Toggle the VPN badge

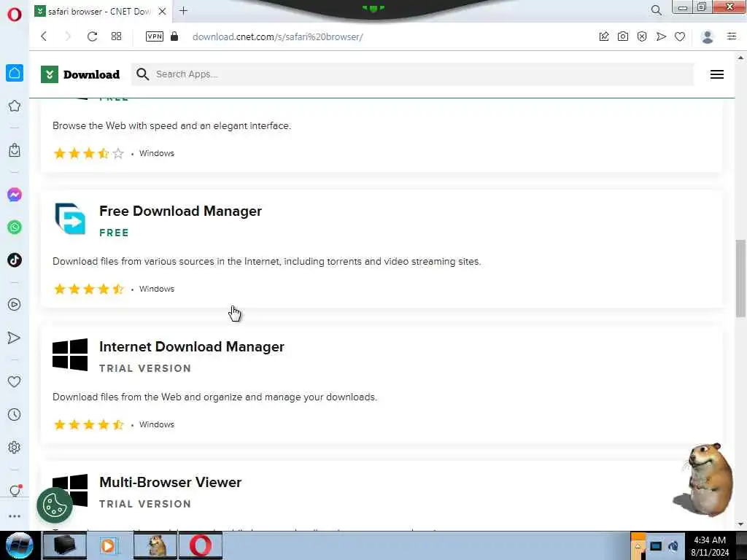[155, 36]
